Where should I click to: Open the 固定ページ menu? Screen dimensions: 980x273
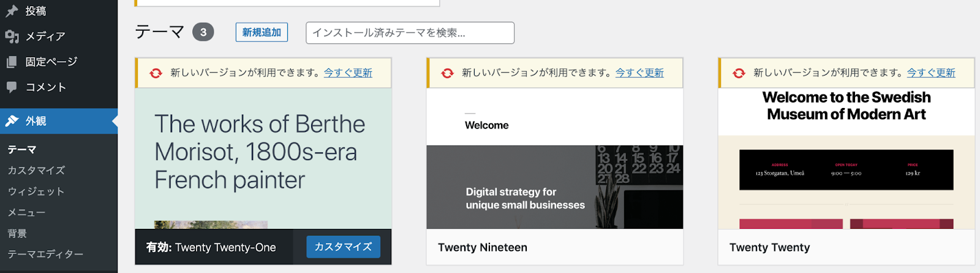(x=59, y=62)
